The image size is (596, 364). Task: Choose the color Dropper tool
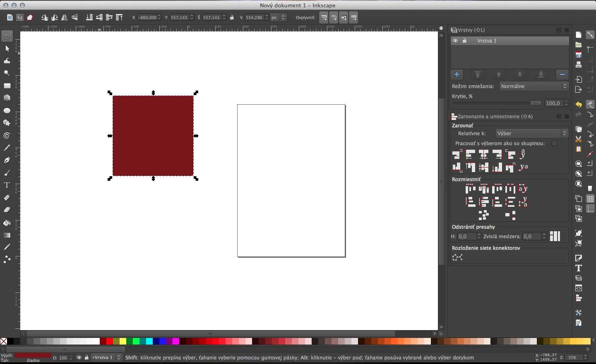point(7,247)
